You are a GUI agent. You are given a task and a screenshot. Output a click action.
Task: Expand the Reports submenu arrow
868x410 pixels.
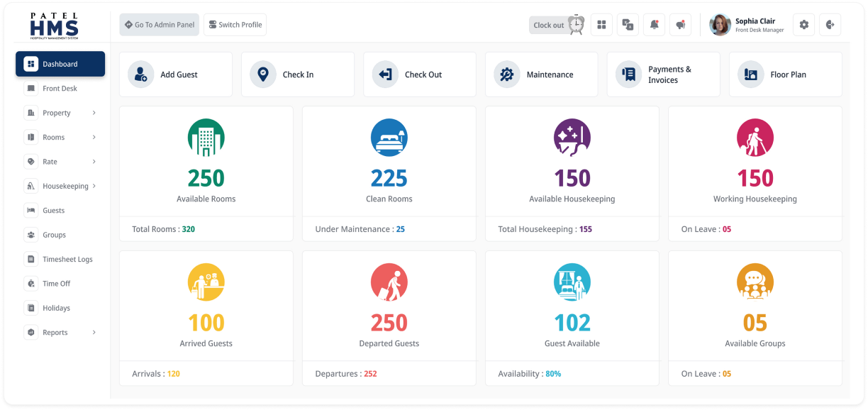tap(94, 332)
